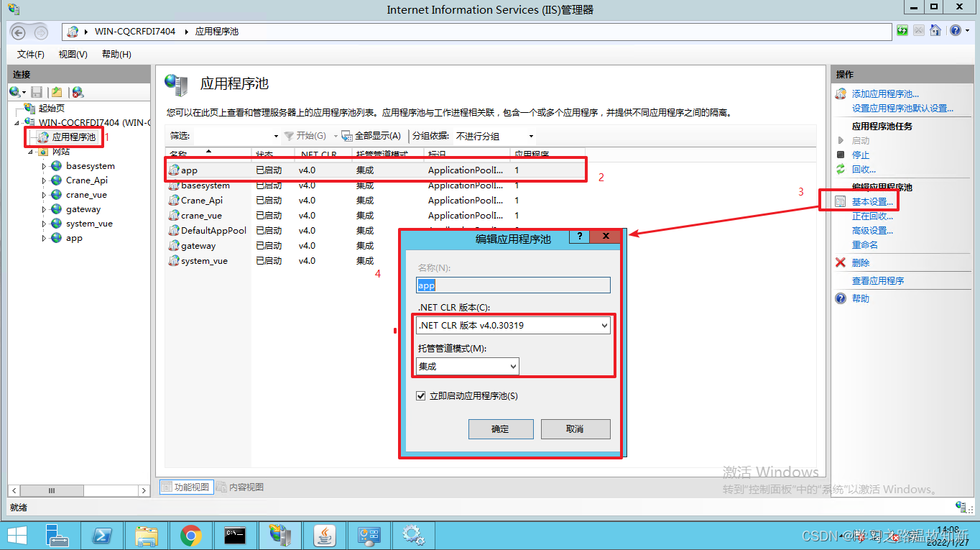
Task: Click the 查看应用程序 action link
Action: pyautogui.click(x=878, y=281)
